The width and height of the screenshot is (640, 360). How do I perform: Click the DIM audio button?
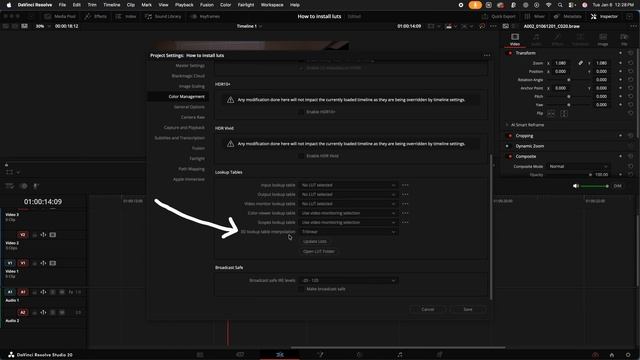618,186
